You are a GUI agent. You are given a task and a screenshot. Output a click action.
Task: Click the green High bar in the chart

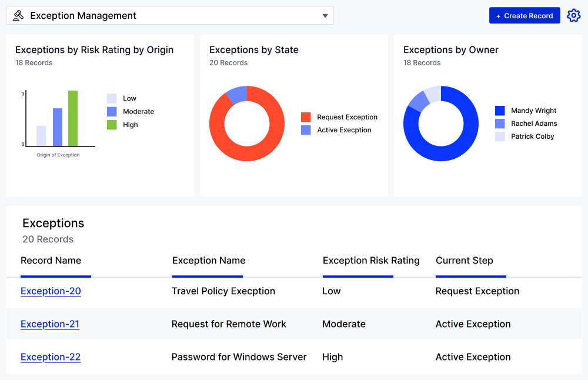pos(72,116)
